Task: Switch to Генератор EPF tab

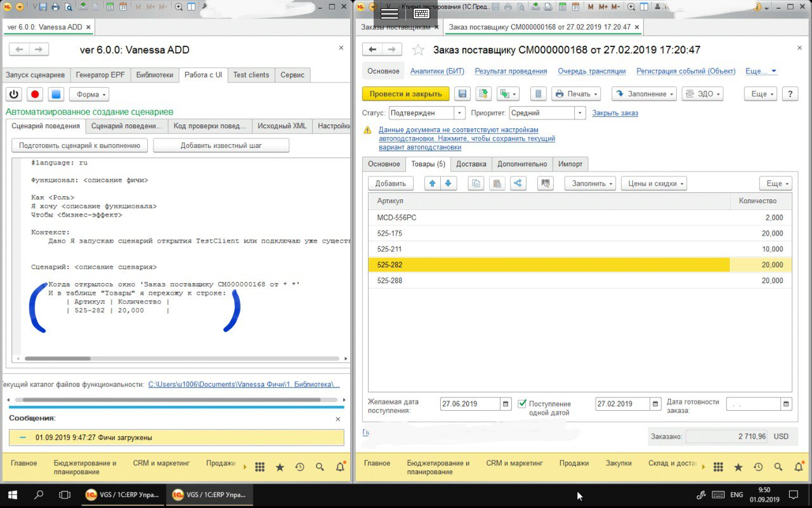Action: [x=100, y=75]
